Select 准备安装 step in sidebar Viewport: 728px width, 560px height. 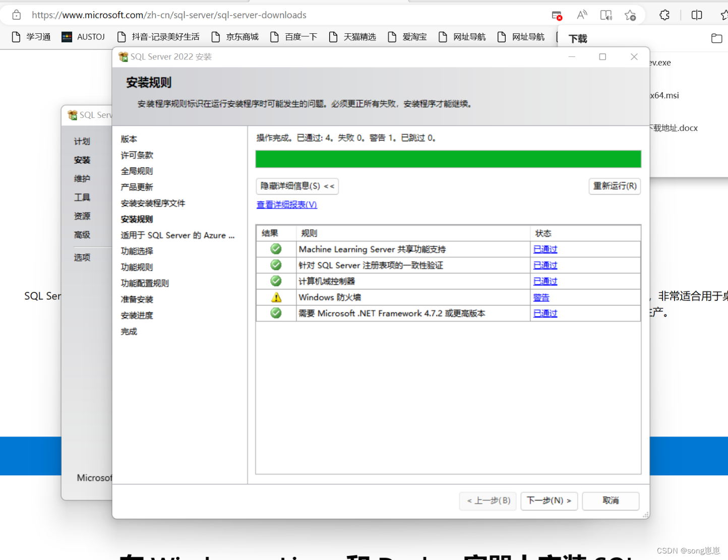(137, 299)
